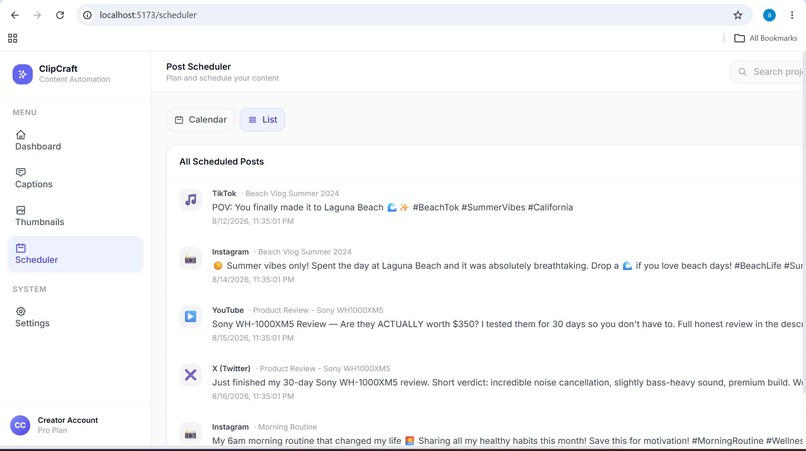Go back in the browser
This screenshot has height=451, width=806.
14,15
